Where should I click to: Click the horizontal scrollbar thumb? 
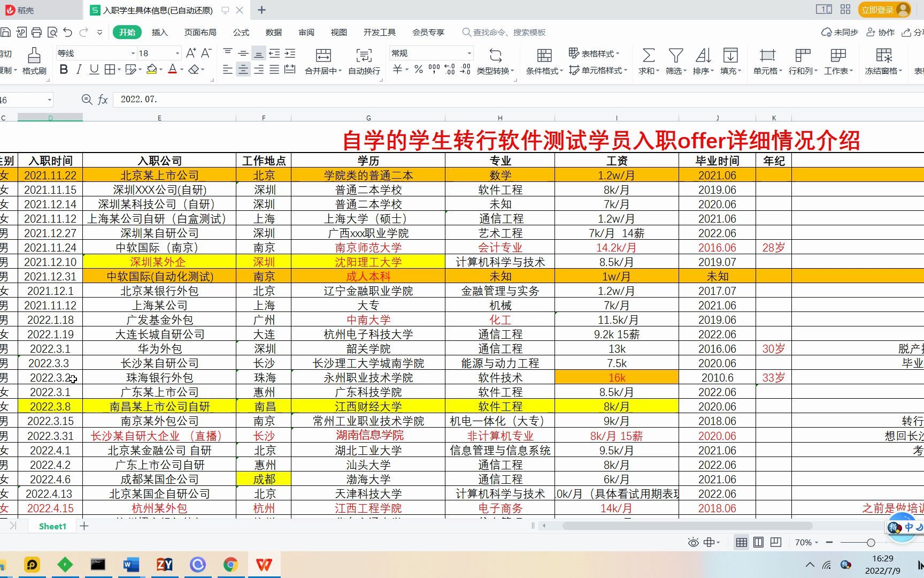[x=687, y=526]
